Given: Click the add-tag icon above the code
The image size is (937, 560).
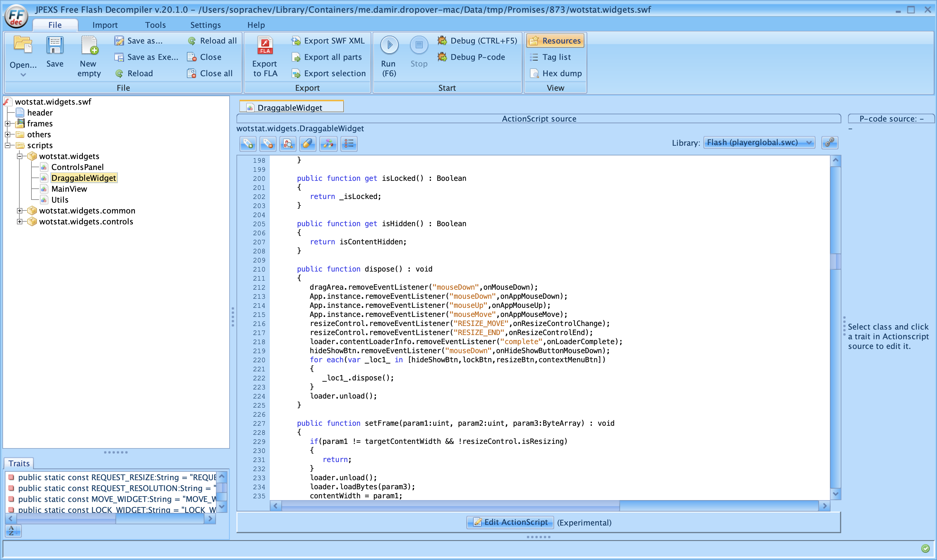Looking at the screenshot, I should click(248, 144).
